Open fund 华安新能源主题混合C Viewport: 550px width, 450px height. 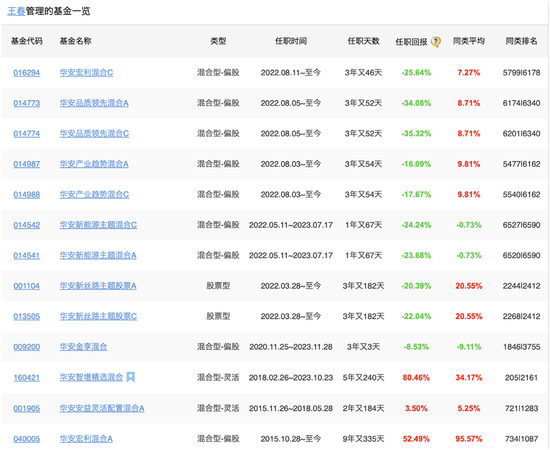click(98, 225)
